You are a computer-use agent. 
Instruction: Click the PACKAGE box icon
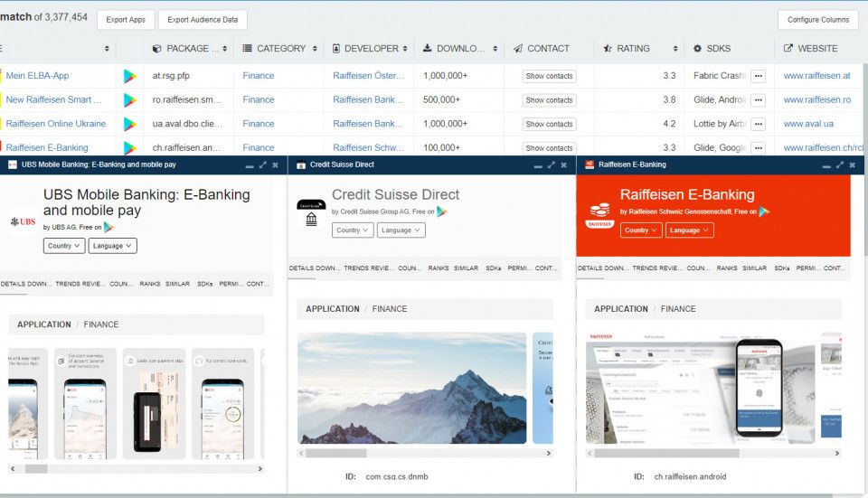156,49
